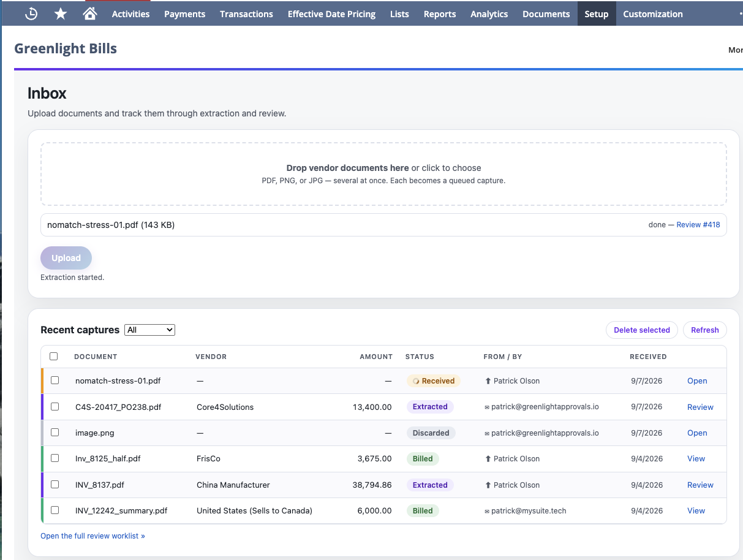This screenshot has width=743, height=560.
Task: Open the Documents menu
Action: (546, 13)
